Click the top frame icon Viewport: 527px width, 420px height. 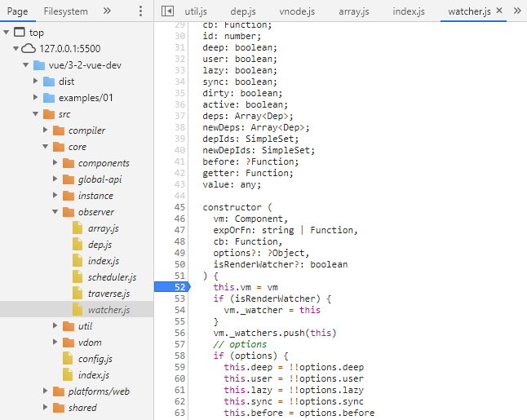point(19,33)
